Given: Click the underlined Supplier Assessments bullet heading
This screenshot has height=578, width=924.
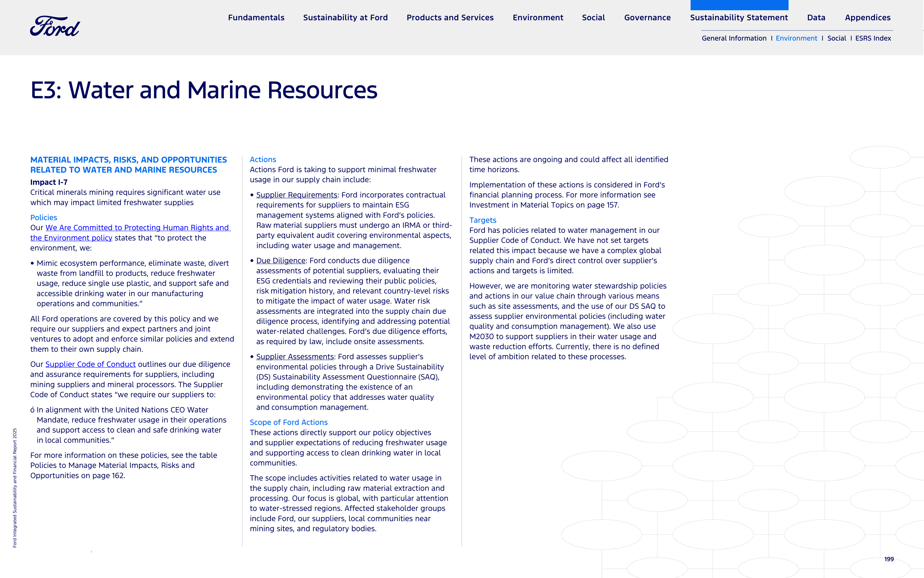Looking at the screenshot, I should (x=295, y=357).
